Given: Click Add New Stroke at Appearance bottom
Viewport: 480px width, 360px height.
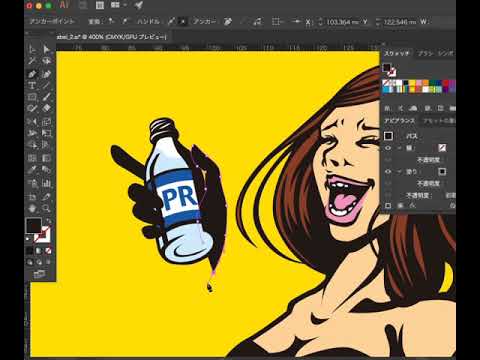Looking at the screenshot, I should point(388,206).
